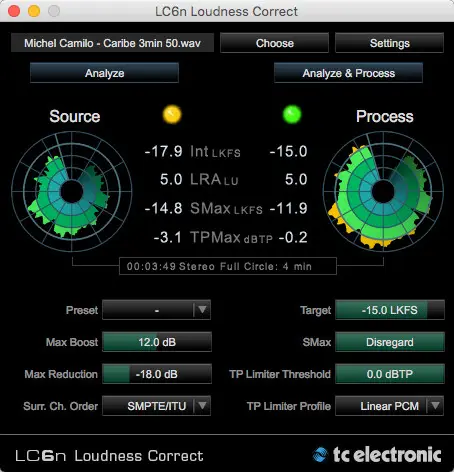This screenshot has height=472, width=454.
Task: Click the TP Limiter Threshold 0.0 dBTP field
Action: point(389,374)
